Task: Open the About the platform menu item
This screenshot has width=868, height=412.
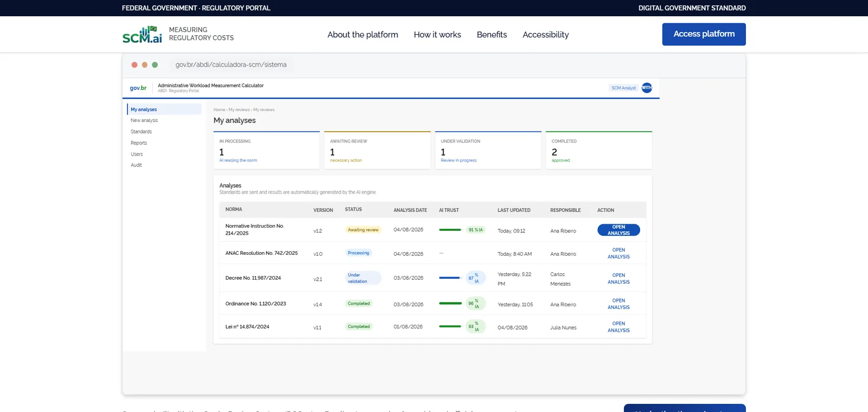Action: tap(362, 35)
